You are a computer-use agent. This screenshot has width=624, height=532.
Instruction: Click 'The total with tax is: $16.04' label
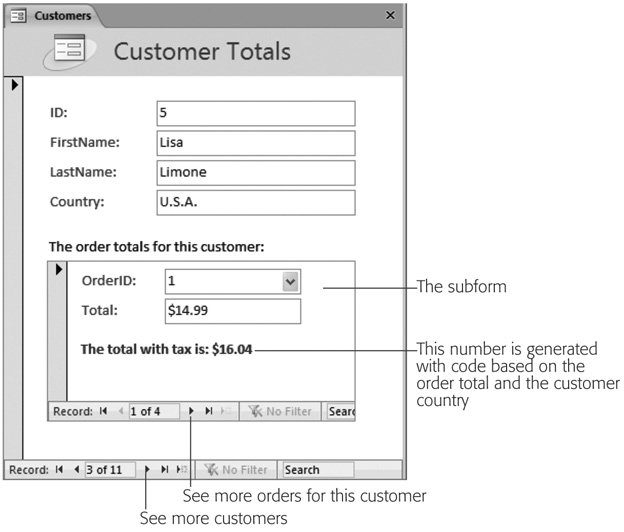[x=166, y=349]
